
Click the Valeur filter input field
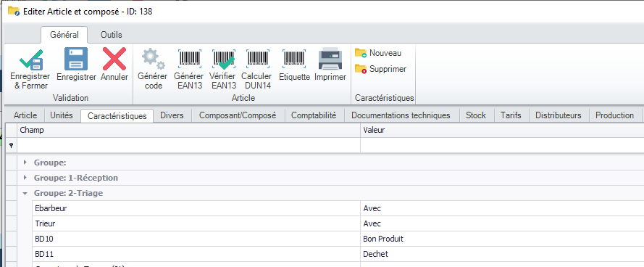tap(502, 145)
